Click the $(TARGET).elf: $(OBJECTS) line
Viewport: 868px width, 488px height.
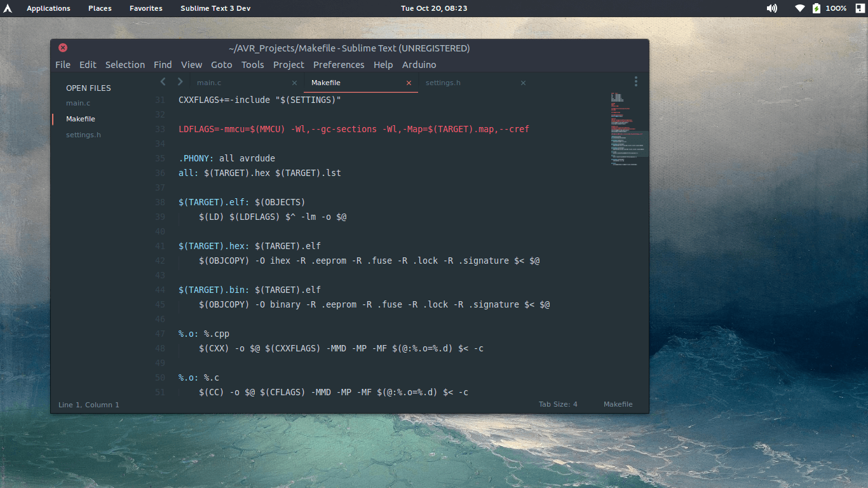[x=242, y=202]
